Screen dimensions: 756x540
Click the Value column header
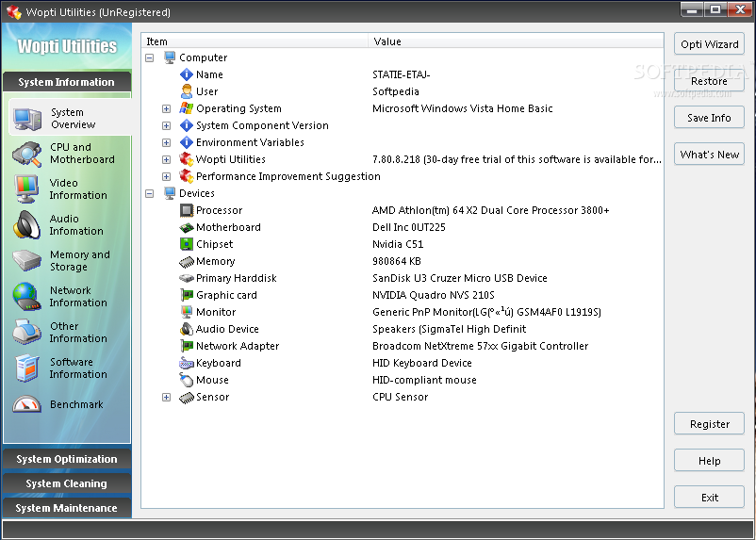point(516,41)
